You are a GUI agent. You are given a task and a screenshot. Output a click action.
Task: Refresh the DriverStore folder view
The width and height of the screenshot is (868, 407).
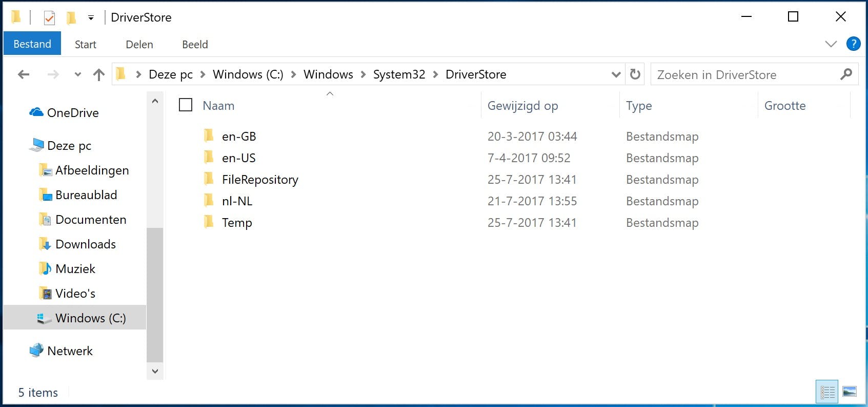[635, 74]
